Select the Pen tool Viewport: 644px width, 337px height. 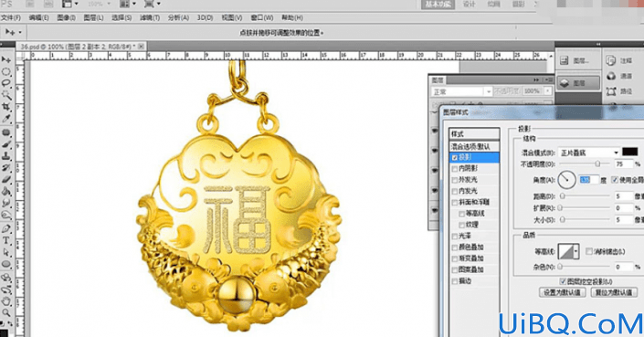[x=5, y=229]
